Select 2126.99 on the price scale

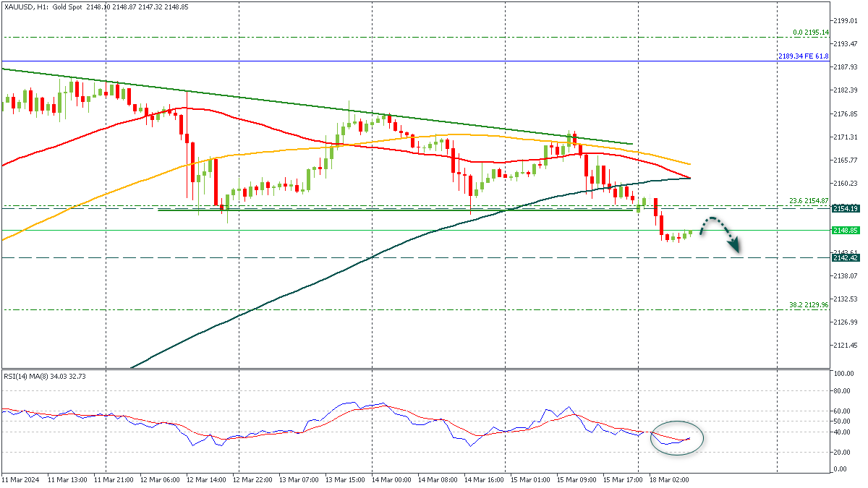[x=844, y=322]
